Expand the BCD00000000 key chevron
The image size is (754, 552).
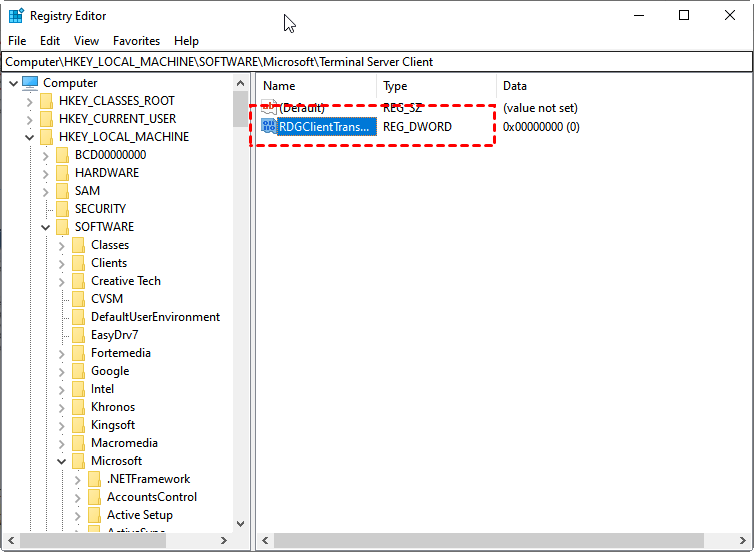tap(46, 155)
